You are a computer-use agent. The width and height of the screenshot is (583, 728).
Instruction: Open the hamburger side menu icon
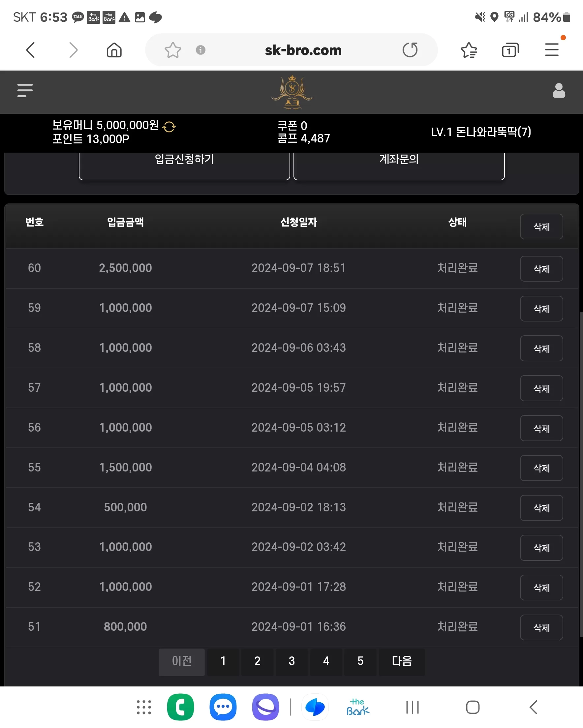click(x=25, y=90)
